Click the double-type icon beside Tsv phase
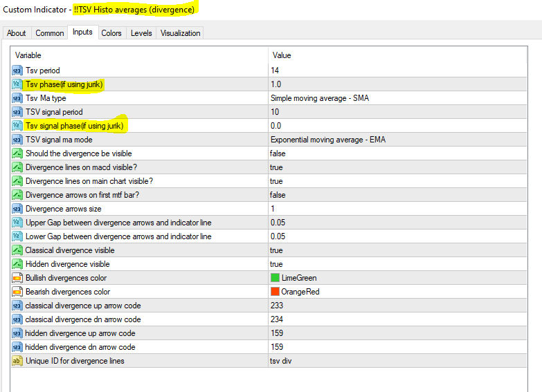 tap(17, 84)
